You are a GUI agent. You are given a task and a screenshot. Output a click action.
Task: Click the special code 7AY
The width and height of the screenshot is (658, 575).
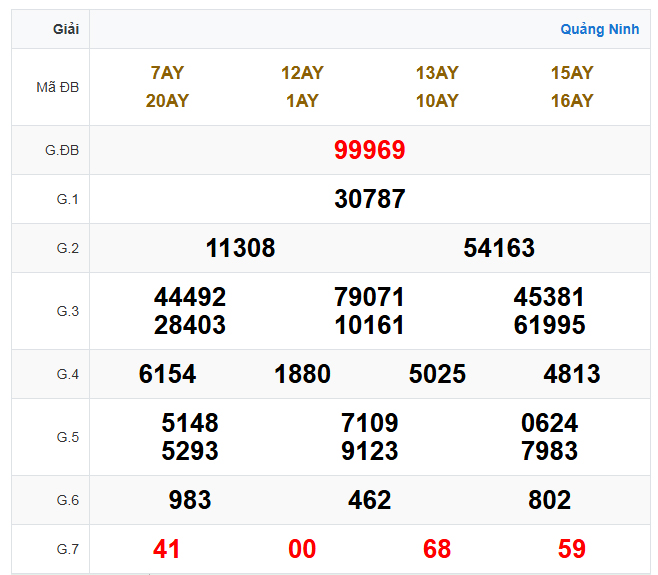tap(167, 73)
